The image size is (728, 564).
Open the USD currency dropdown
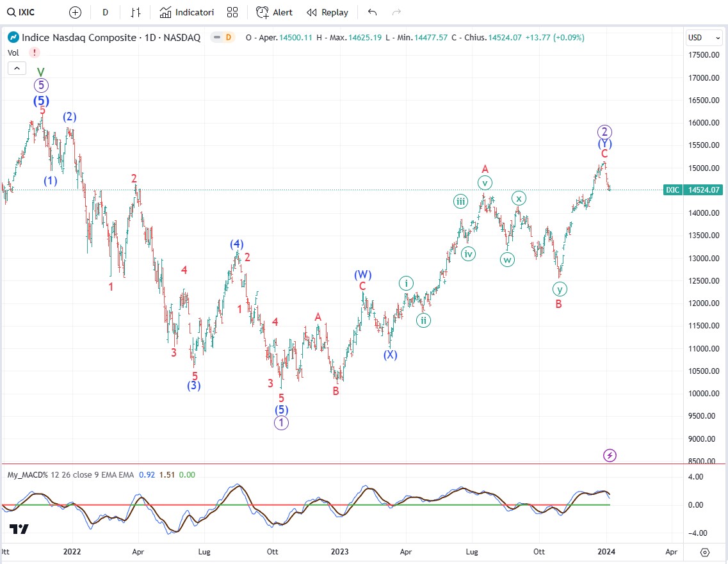click(x=704, y=38)
